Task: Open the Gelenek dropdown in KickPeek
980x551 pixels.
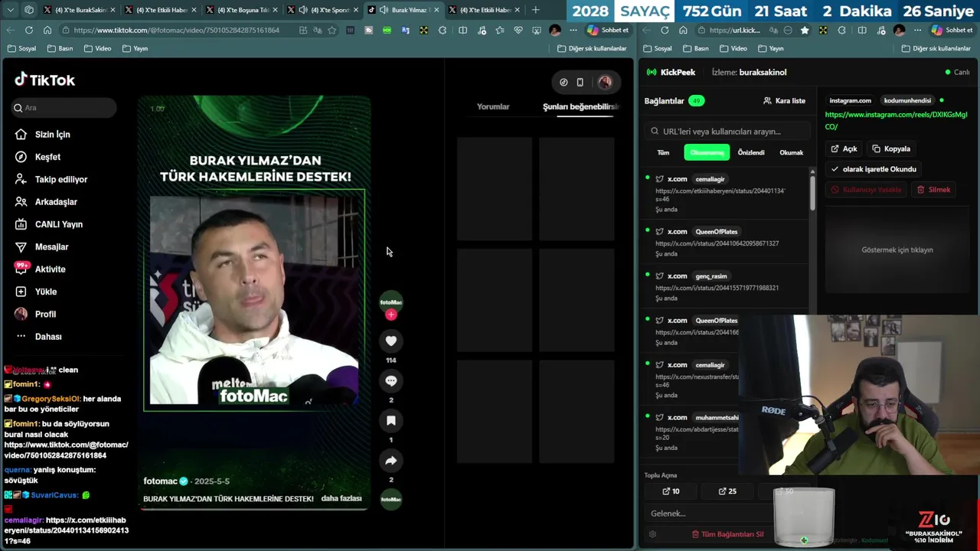Action: click(708, 514)
